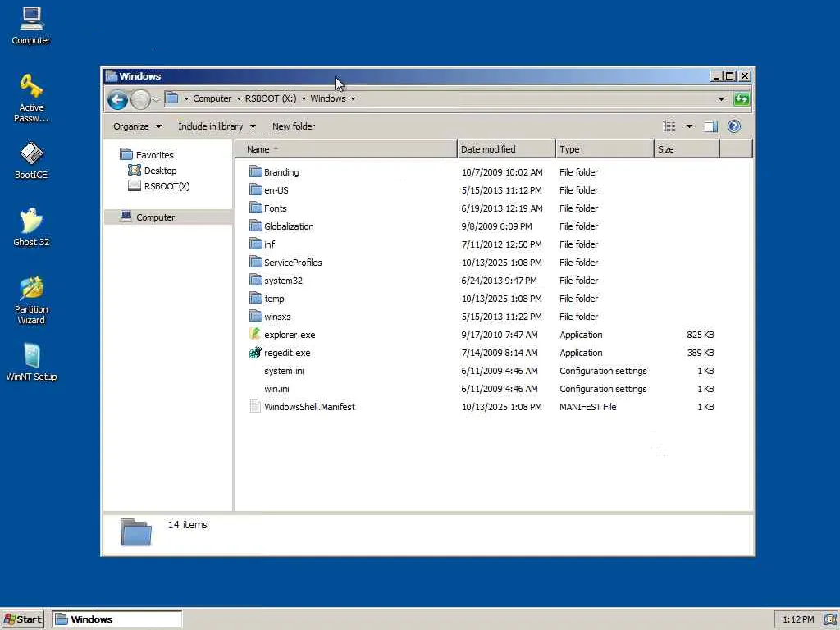Expand dropdown arrow before Computer in breadcrumb
840x630 pixels.
186,98
